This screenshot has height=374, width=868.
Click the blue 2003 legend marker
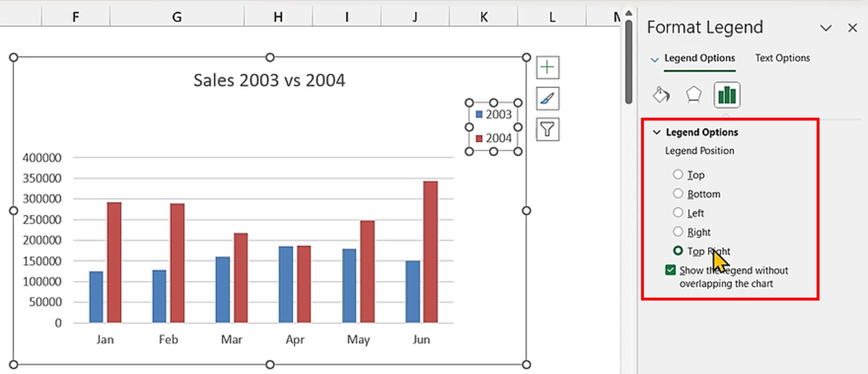pyautogui.click(x=479, y=114)
